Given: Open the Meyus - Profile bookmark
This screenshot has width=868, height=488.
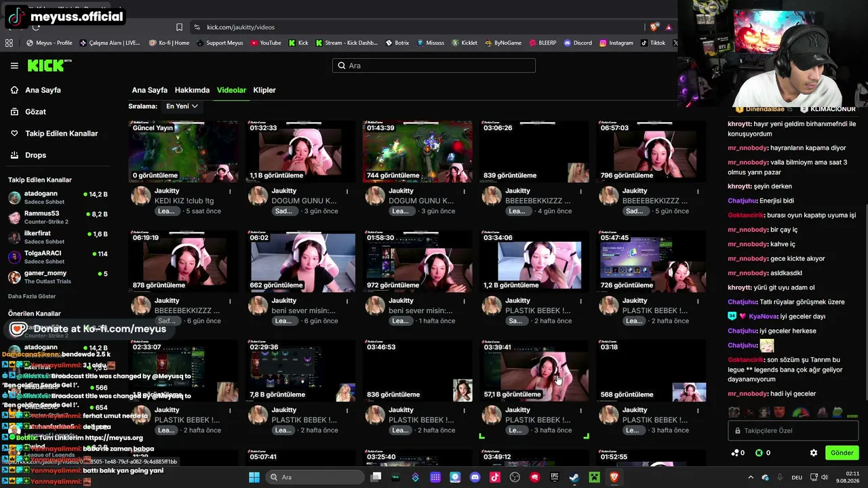Looking at the screenshot, I should pyautogui.click(x=49, y=43).
